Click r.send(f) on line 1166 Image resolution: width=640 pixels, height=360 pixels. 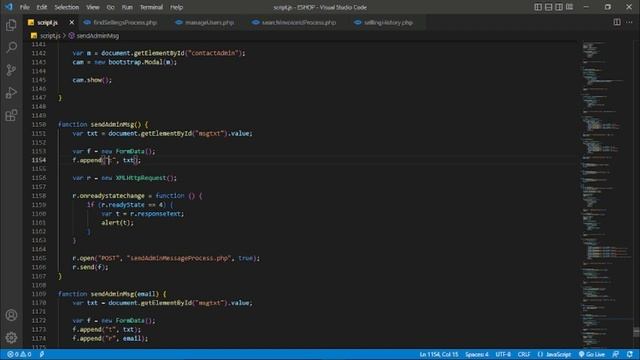click(x=90, y=267)
